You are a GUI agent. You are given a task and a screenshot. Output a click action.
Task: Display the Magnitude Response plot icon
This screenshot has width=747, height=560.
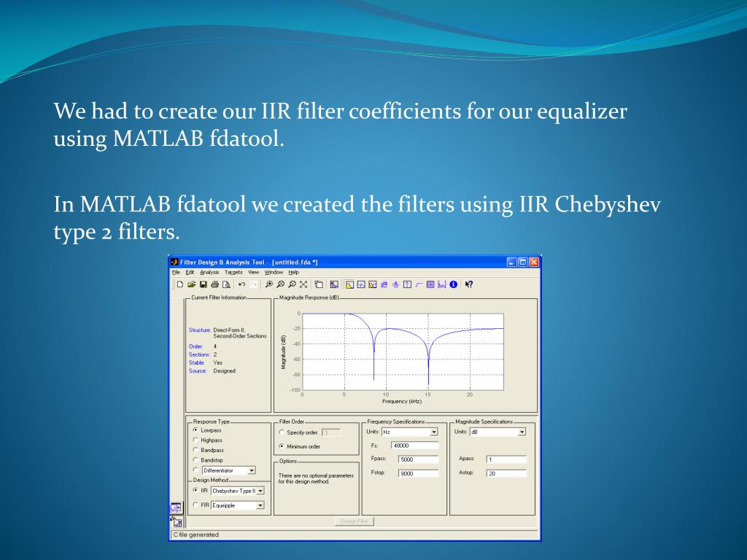(349, 284)
